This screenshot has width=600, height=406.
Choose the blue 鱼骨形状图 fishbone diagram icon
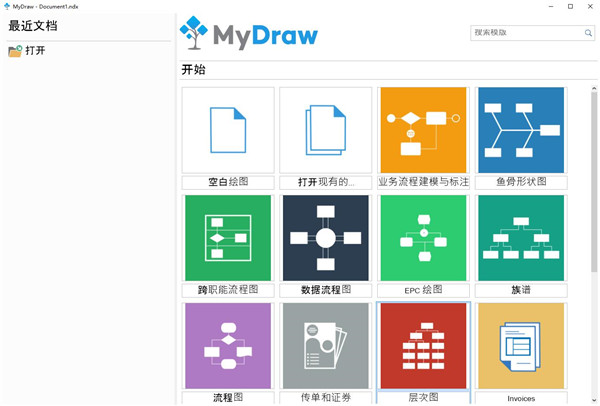click(521, 130)
